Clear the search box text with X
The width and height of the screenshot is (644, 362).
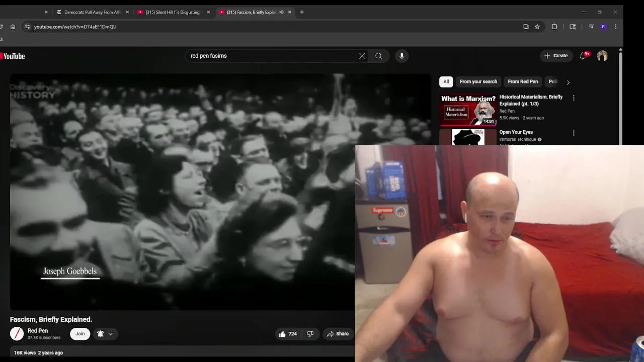pos(362,56)
